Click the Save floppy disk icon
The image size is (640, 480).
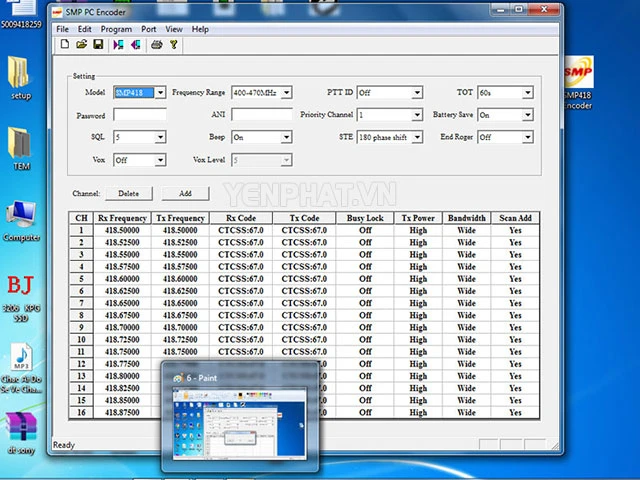point(98,45)
